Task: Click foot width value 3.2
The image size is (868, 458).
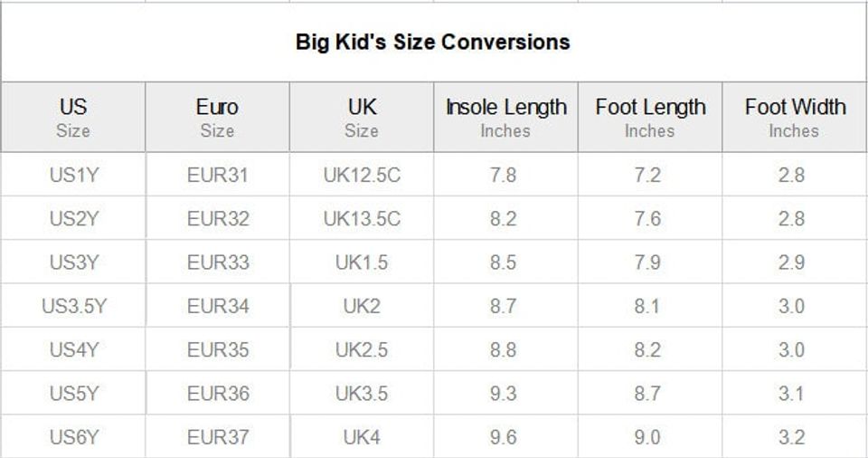Action: click(791, 437)
